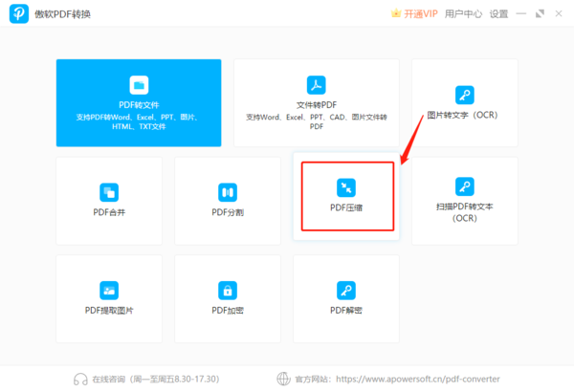The height and width of the screenshot is (392, 574).
Task: Close the 傲软PDF转换 window
Action: pyautogui.click(x=559, y=14)
